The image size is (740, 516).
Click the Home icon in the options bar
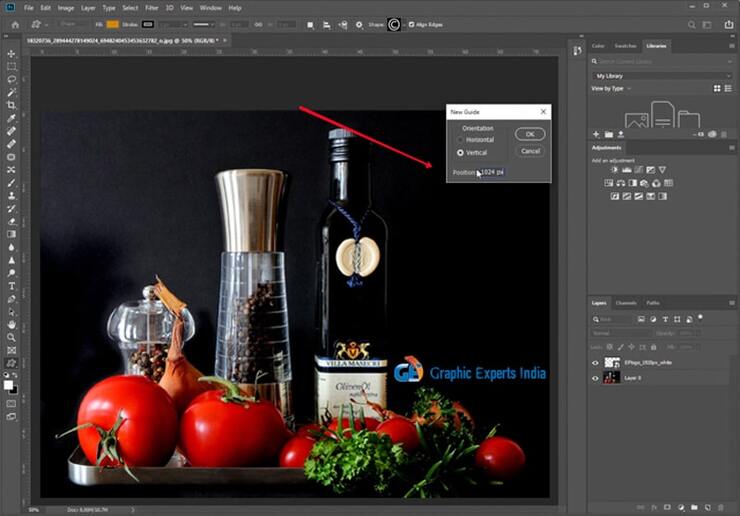coord(14,24)
